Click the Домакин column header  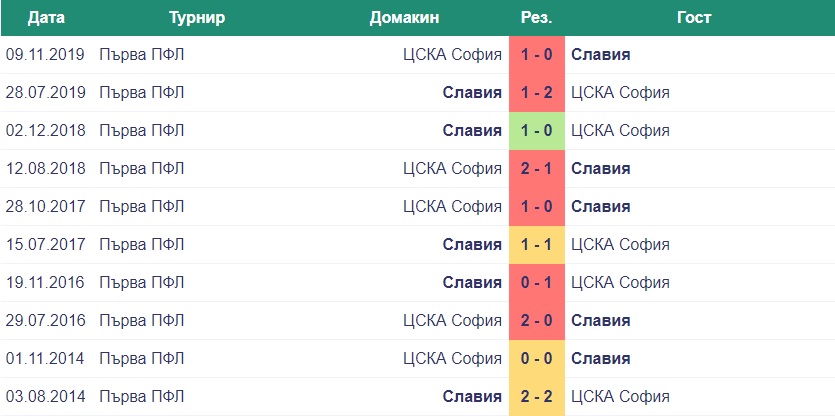404,18
